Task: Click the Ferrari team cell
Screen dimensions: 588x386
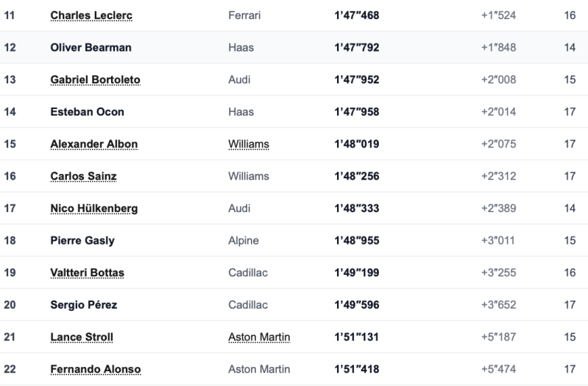Action: pyautogui.click(x=244, y=15)
